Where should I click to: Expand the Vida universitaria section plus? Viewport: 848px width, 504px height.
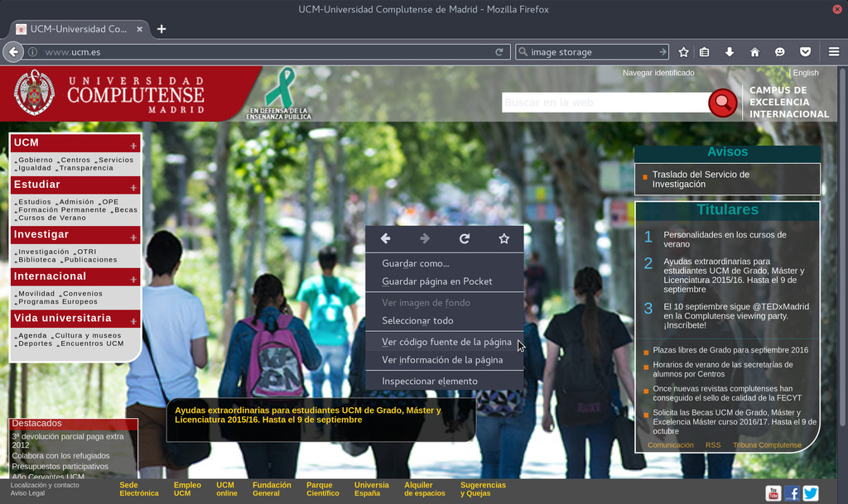click(133, 321)
